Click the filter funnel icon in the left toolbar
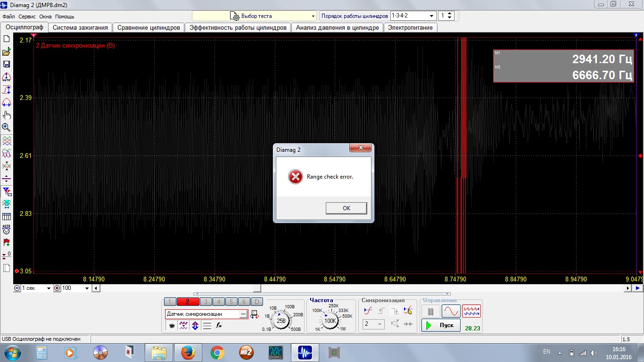Screen dimensions: 644x362 [7, 191]
